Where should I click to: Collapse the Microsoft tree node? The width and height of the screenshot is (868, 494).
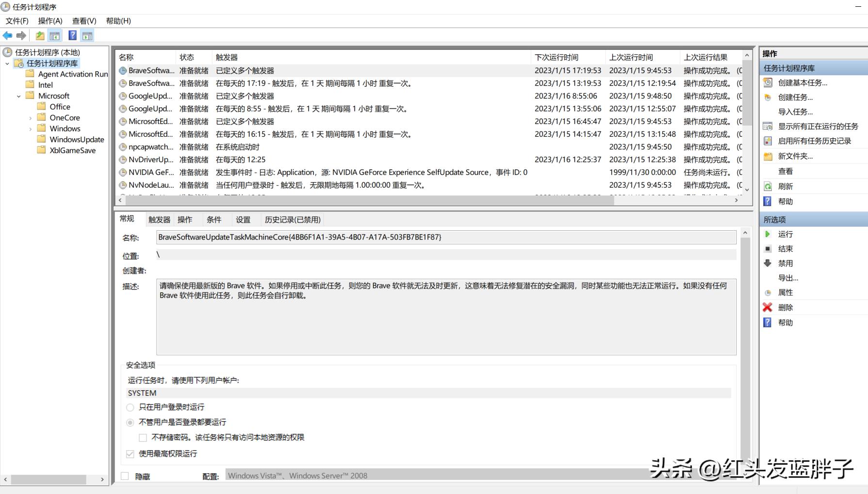point(18,96)
